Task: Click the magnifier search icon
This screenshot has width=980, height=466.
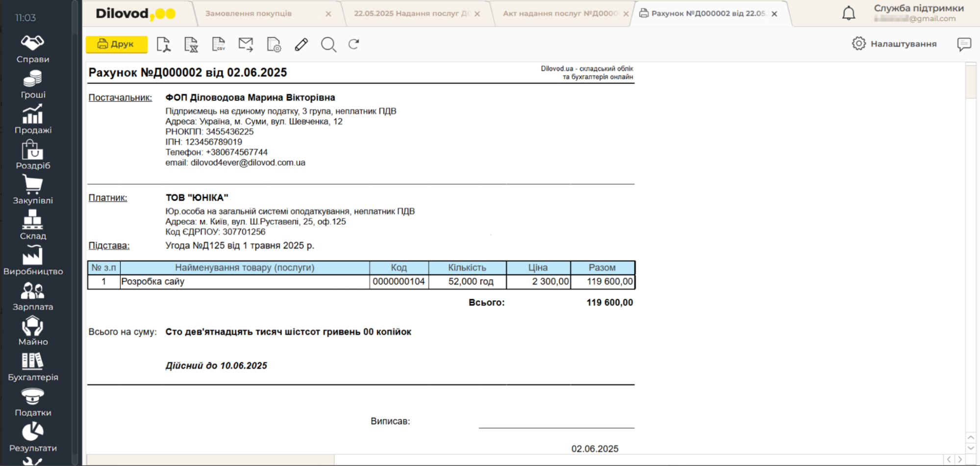Action: [328, 45]
